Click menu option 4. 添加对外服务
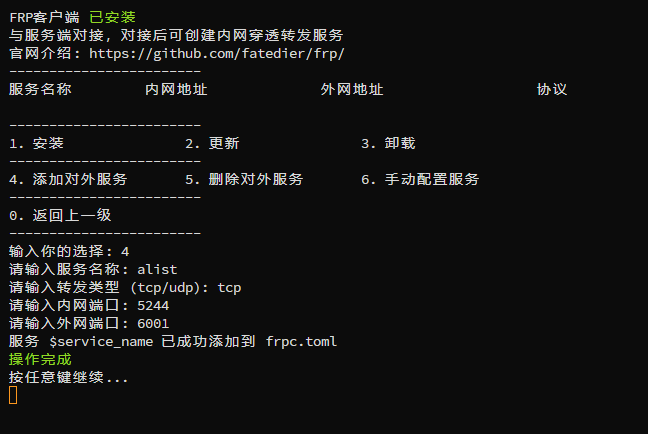This screenshot has height=434, width=648. click(x=68, y=180)
